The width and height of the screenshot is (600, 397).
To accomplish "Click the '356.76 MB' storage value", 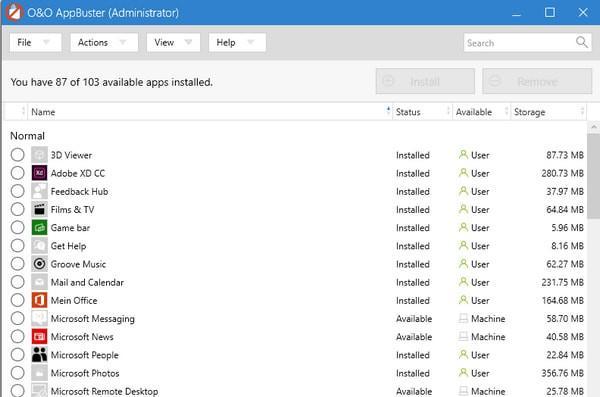I will coord(562,373).
